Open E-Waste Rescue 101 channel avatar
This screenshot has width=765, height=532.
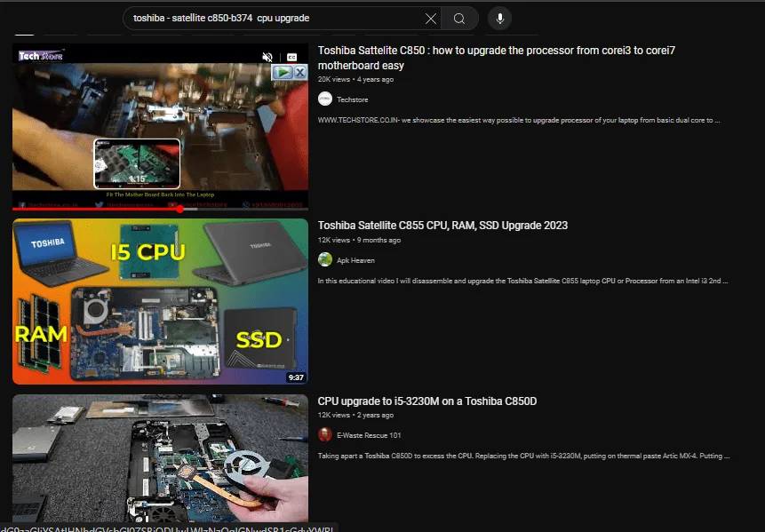point(325,435)
